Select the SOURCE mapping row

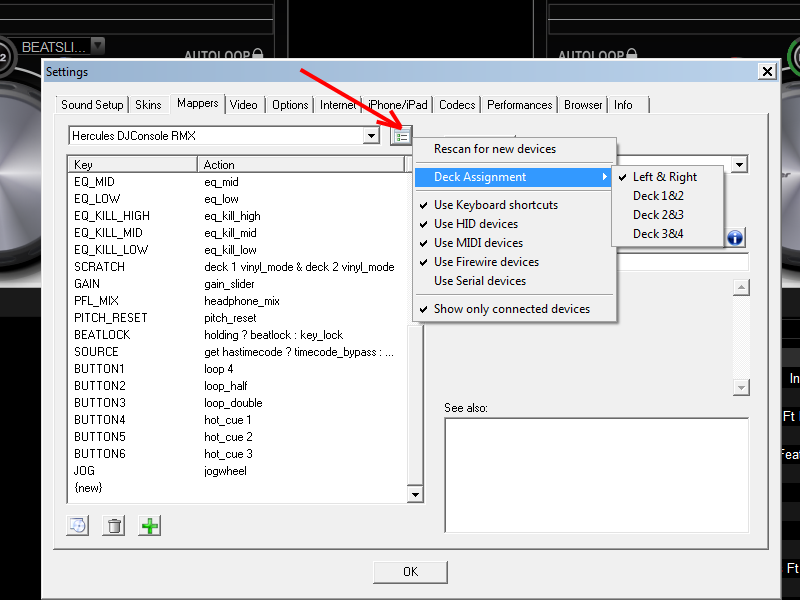238,352
